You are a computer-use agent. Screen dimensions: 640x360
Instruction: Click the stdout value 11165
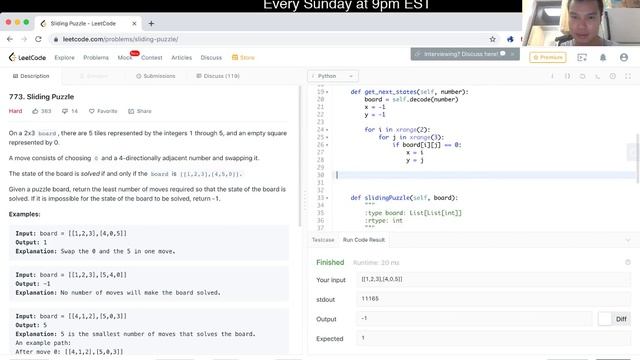tap(370, 299)
